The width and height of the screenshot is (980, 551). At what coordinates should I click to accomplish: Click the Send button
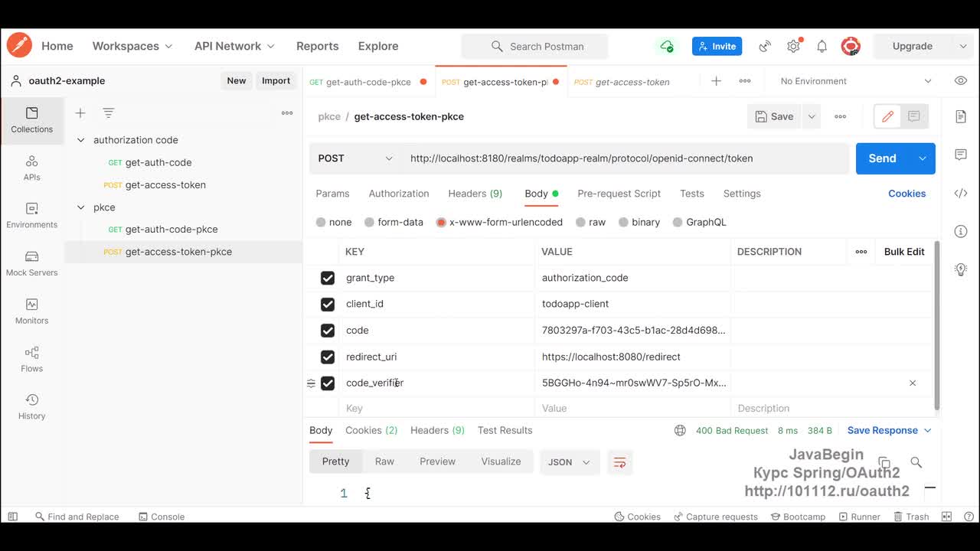point(882,158)
